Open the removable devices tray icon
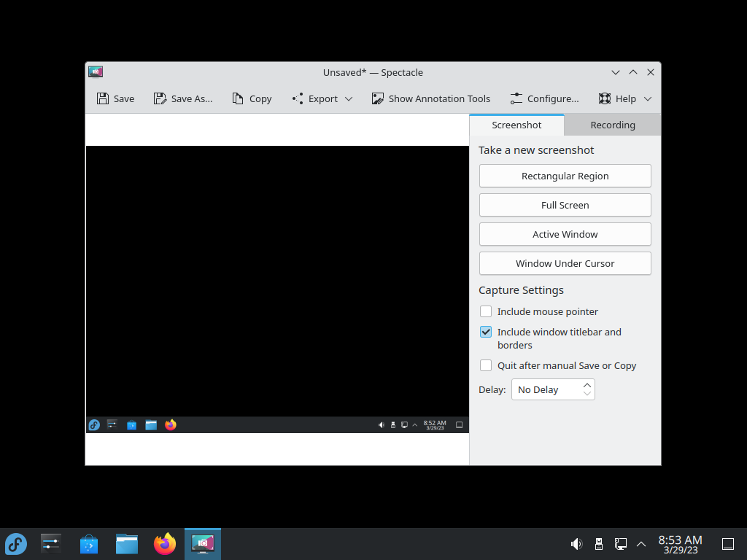The width and height of the screenshot is (747, 560). pos(599,544)
